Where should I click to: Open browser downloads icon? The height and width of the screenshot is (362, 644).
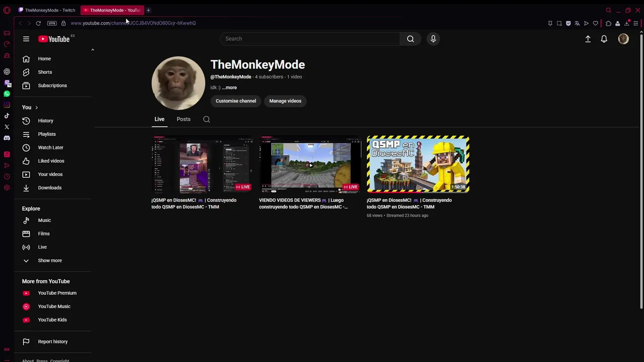click(627, 23)
